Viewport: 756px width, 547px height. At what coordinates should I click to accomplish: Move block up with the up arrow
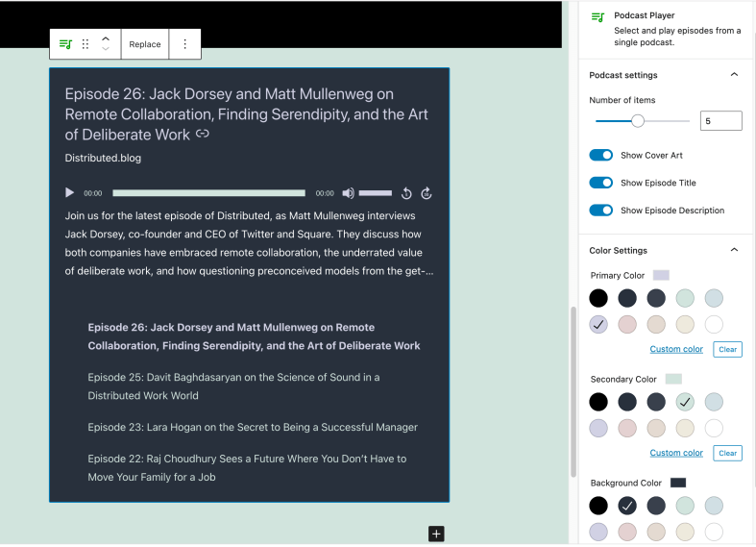coord(106,39)
